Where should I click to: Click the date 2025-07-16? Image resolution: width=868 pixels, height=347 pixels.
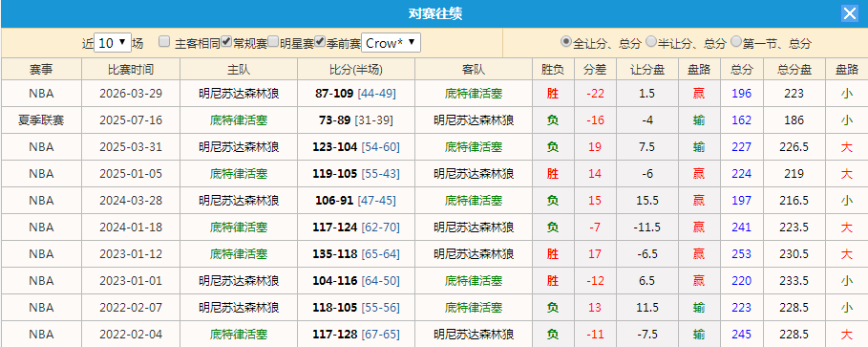pyautogui.click(x=131, y=120)
